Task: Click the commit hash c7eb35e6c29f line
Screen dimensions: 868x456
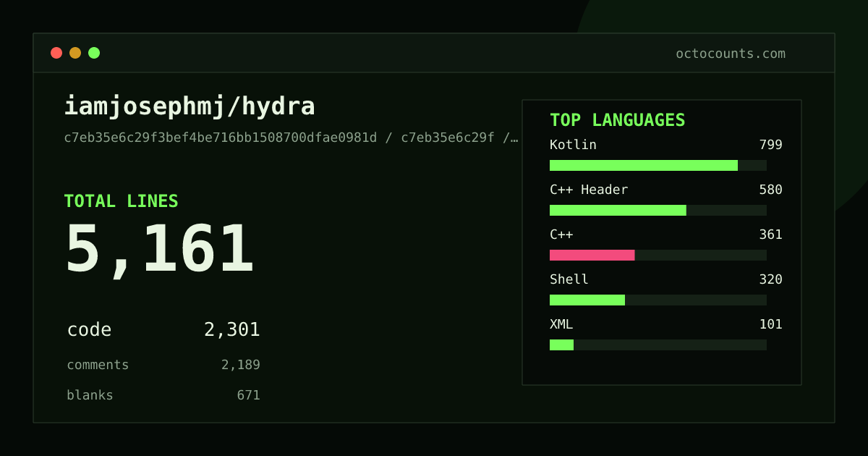Action: [x=291, y=138]
